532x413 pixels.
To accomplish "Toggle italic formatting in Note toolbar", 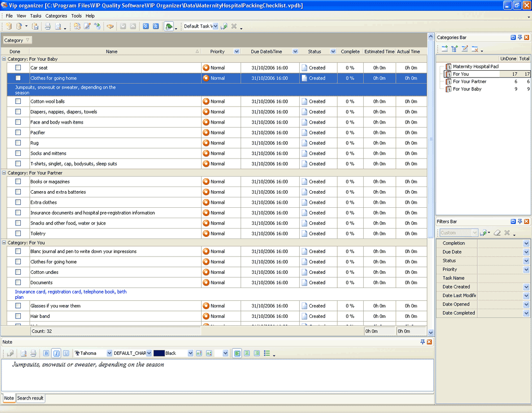I will click(56, 353).
